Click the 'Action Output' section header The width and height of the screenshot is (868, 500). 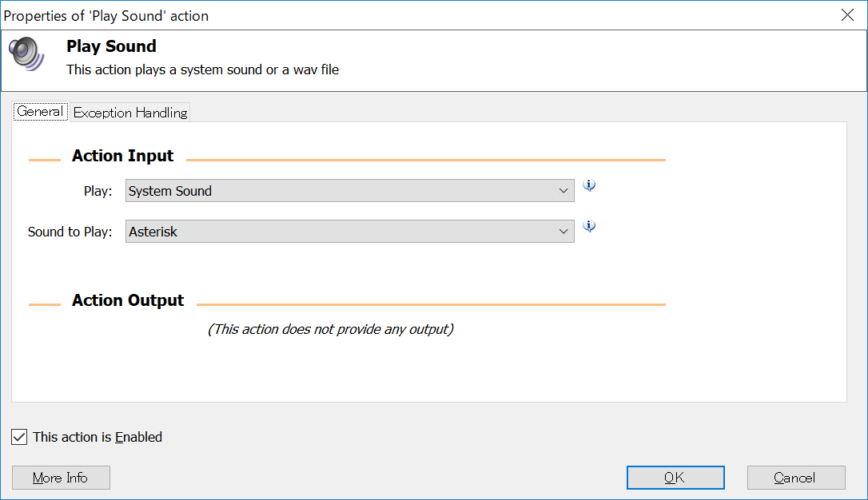(x=128, y=300)
